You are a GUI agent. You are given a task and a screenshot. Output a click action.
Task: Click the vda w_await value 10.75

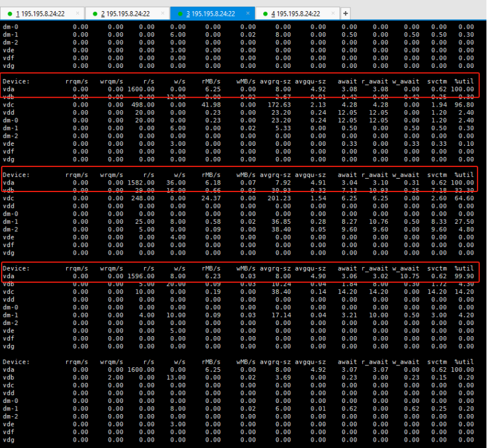click(x=410, y=276)
